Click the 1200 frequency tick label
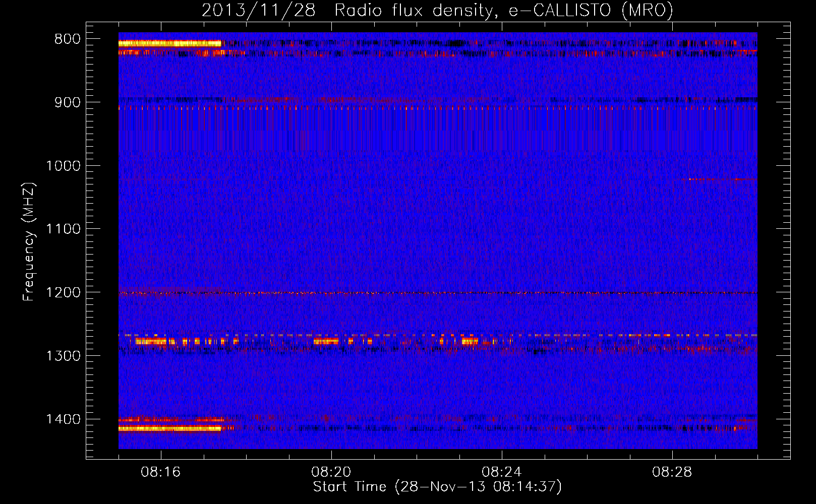816x504 pixels. click(x=64, y=293)
